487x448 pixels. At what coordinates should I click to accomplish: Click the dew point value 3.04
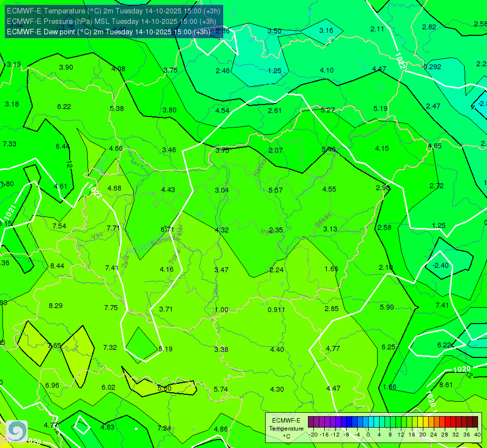pos(222,190)
